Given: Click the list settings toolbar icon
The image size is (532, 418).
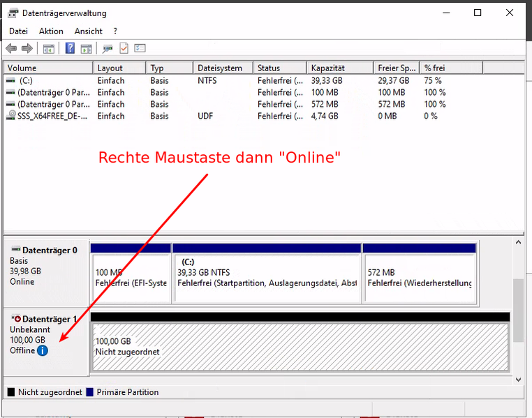Looking at the screenshot, I should [x=140, y=48].
